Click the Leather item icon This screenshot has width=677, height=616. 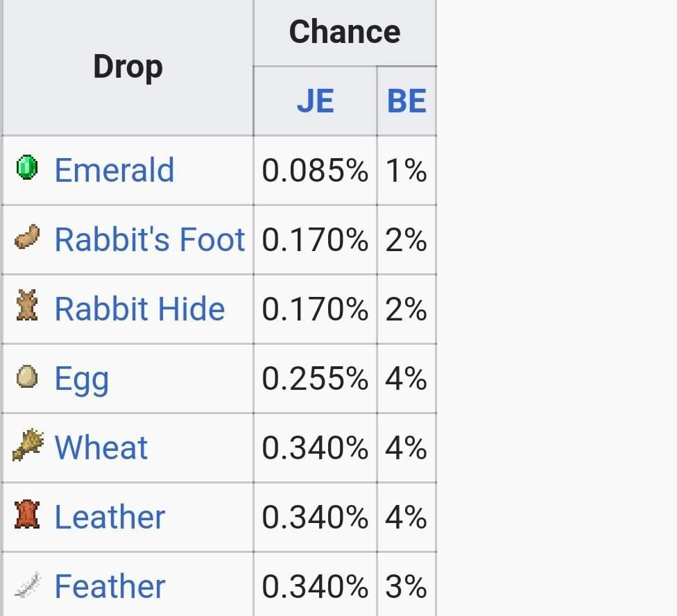pyautogui.click(x=26, y=516)
